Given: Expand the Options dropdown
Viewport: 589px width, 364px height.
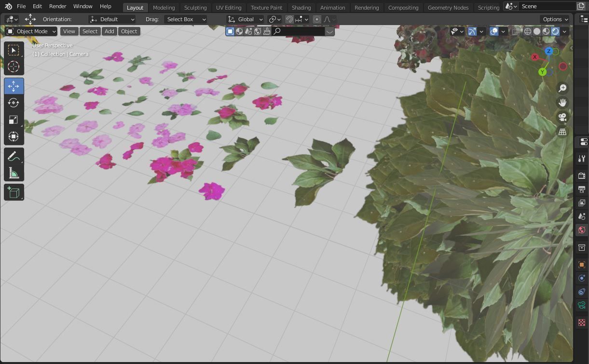Looking at the screenshot, I should coord(555,19).
